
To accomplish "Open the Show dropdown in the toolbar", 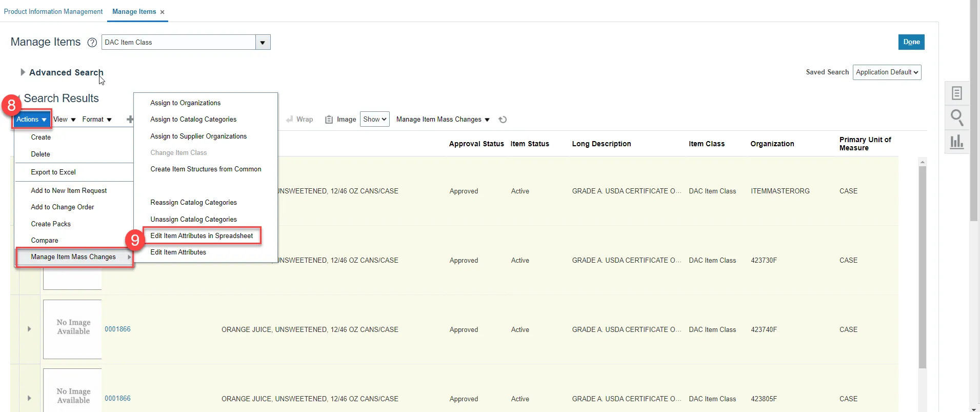I will point(374,120).
